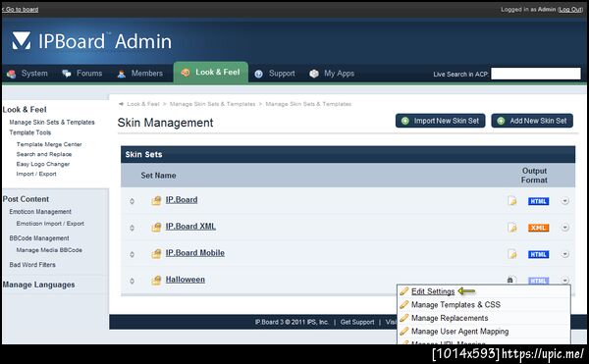589x364 pixels.
Task: Click the Go to board link
Action: pos(21,9)
